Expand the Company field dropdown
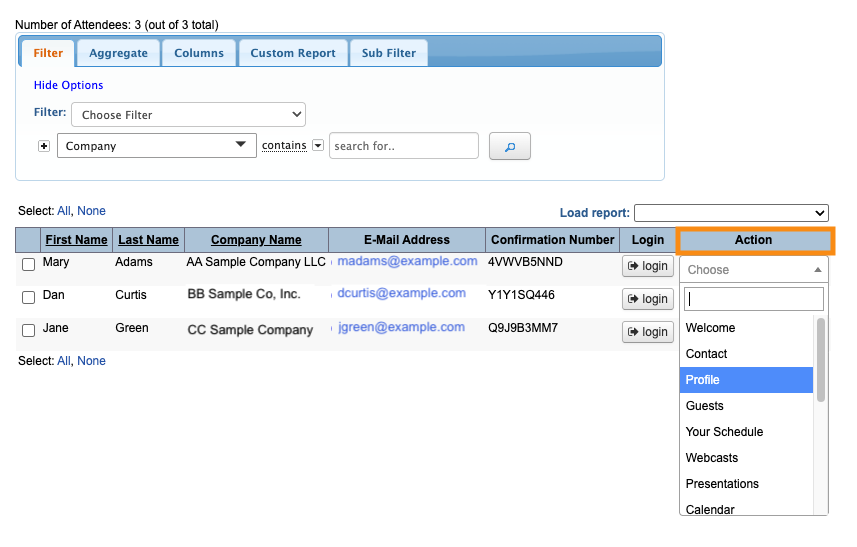 157,146
